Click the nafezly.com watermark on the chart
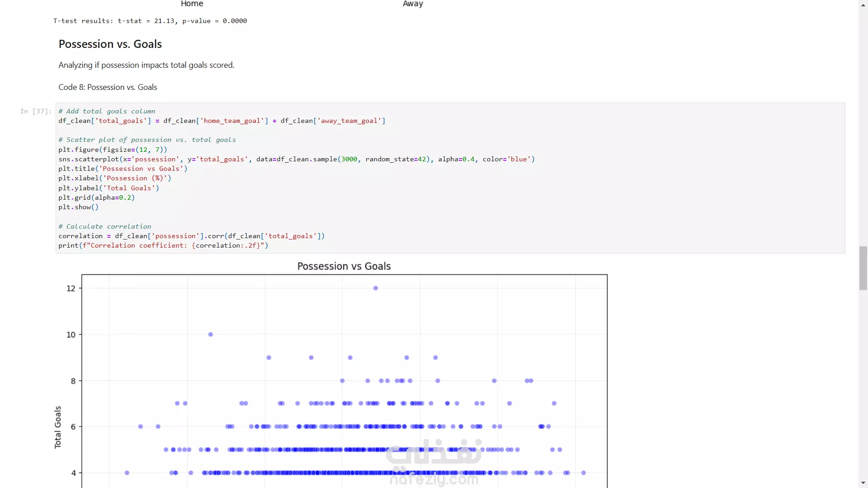This screenshot has width=868, height=488. [434, 479]
